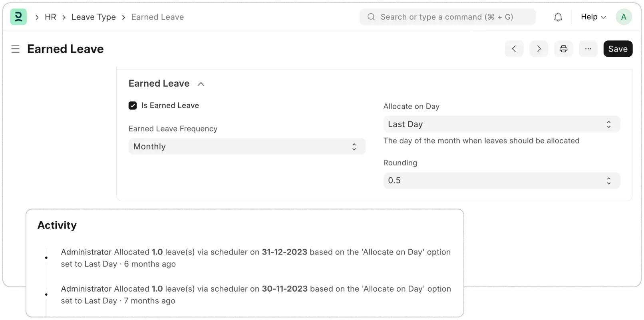Screen dimensions: 644x320
Task: Open the user avatar menu
Action: point(624,17)
